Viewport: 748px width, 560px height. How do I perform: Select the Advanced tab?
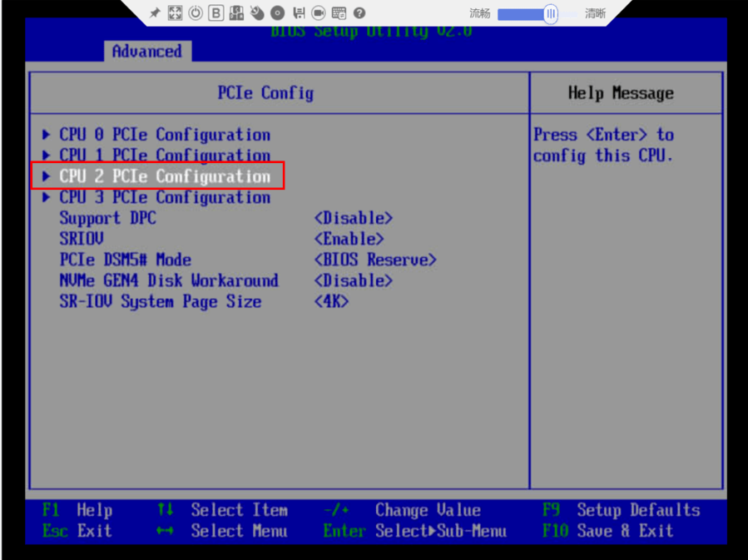[x=147, y=51]
